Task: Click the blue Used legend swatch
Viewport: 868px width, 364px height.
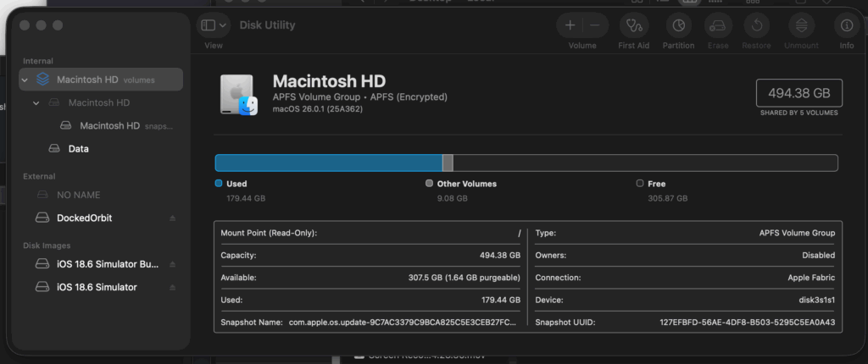Action: click(219, 183)
